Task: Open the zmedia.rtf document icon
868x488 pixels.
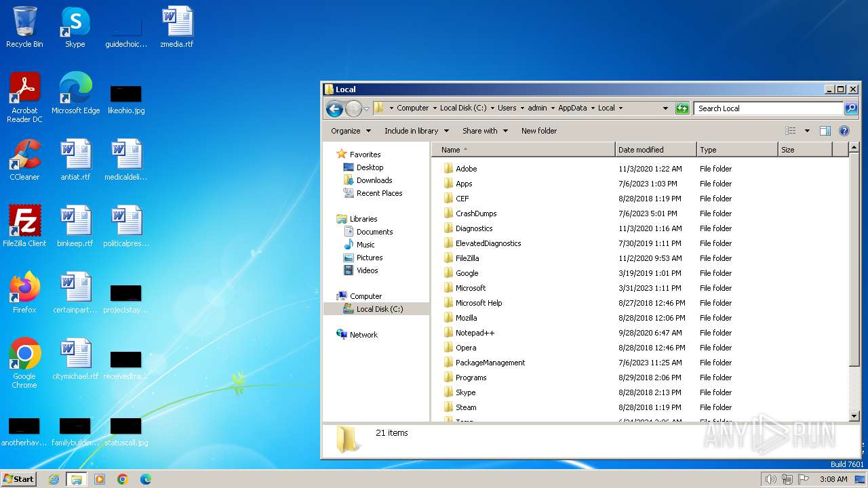Action: coord(176,27)
